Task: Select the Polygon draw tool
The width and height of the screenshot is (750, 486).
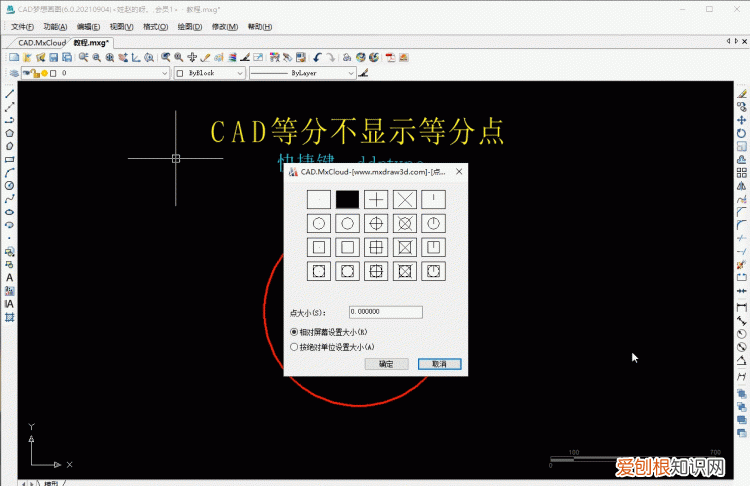Action: point(10,133)
